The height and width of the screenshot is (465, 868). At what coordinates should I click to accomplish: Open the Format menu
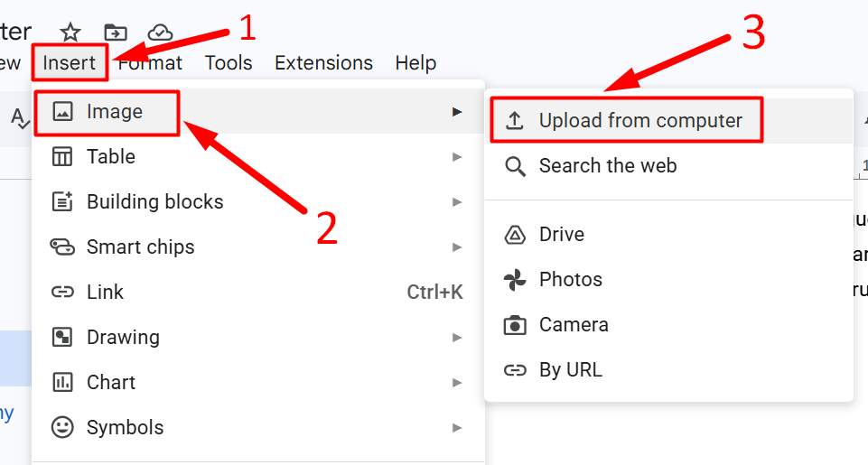[150, 63]
